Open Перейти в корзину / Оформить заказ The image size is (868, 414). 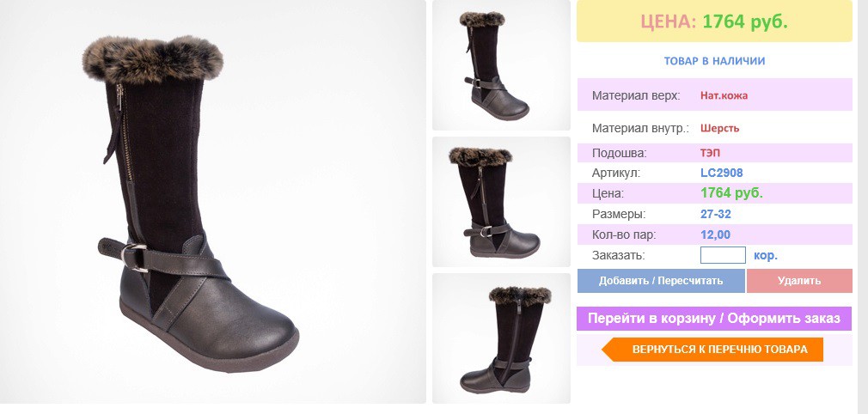714,319
